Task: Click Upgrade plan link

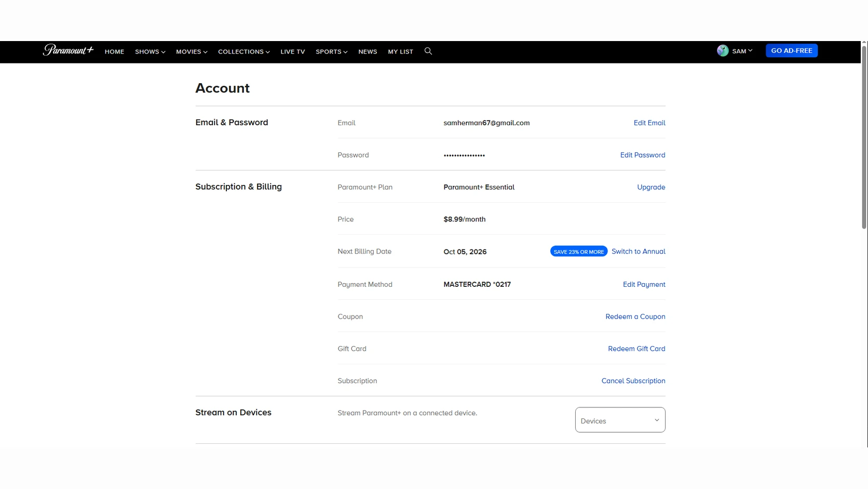Action: [651, 187]
